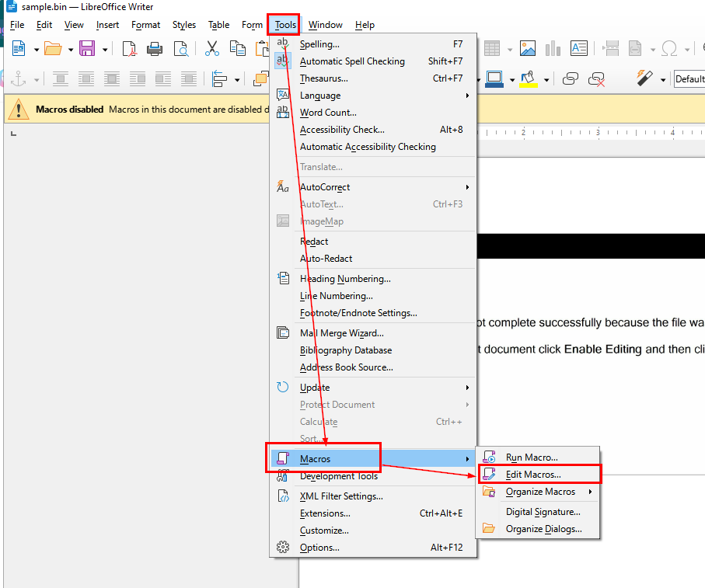Open the Window menu
The width and height of the screenshot is (705, 588).
(325, 25)
